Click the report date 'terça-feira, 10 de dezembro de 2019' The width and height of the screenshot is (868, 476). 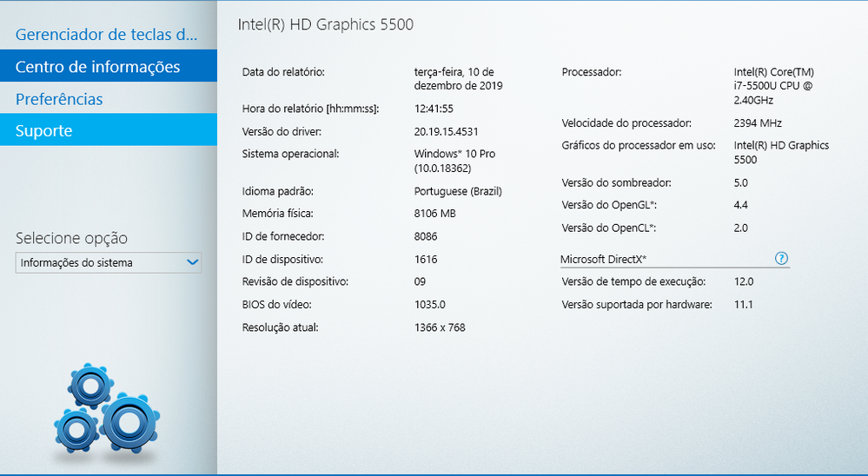(459, 78)
